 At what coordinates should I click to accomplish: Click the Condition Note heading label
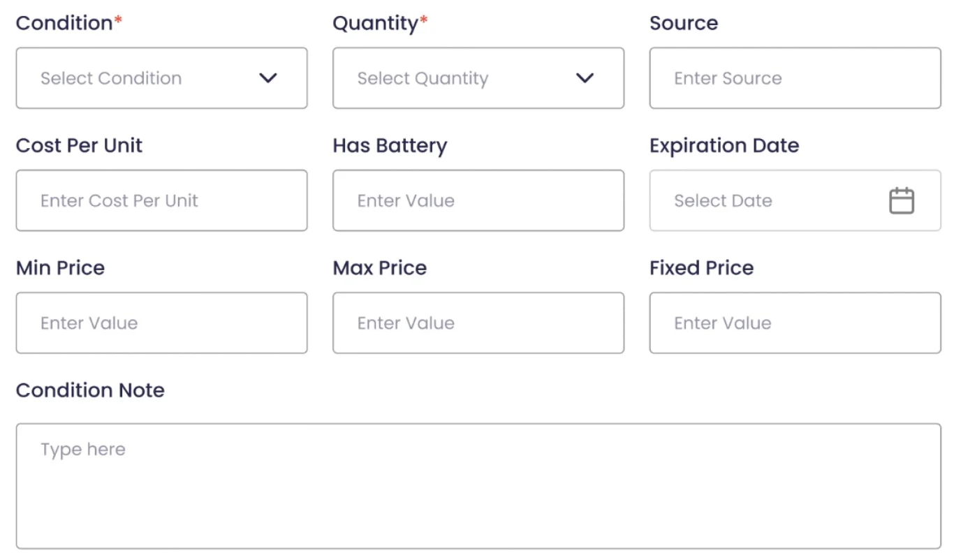[90, 390]
